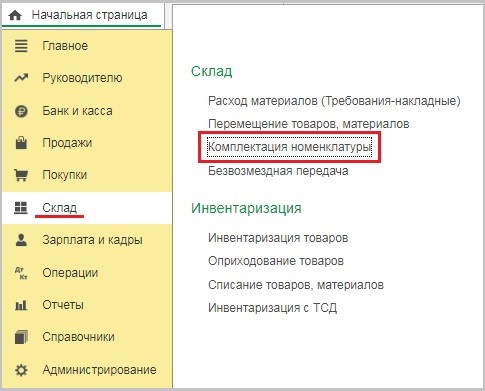Click the shopping bag icon for Продажи
Image resolution: width=485 pixels, height=391 pixels.
point(21,143)
